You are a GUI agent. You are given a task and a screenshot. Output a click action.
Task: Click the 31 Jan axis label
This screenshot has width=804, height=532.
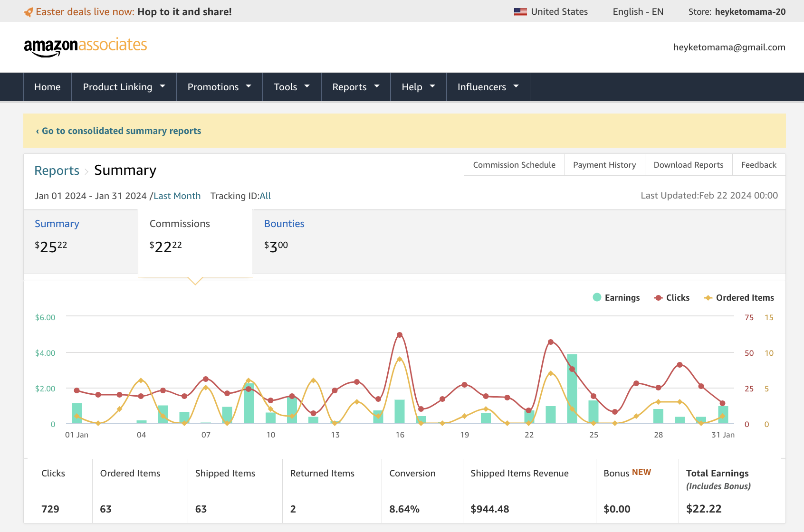723,435
